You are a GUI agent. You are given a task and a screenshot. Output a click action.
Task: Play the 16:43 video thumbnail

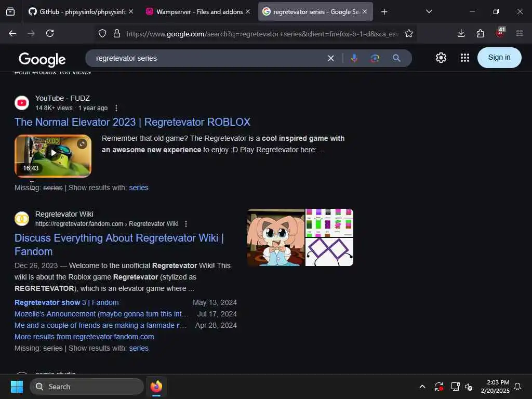tap(53, 156)
